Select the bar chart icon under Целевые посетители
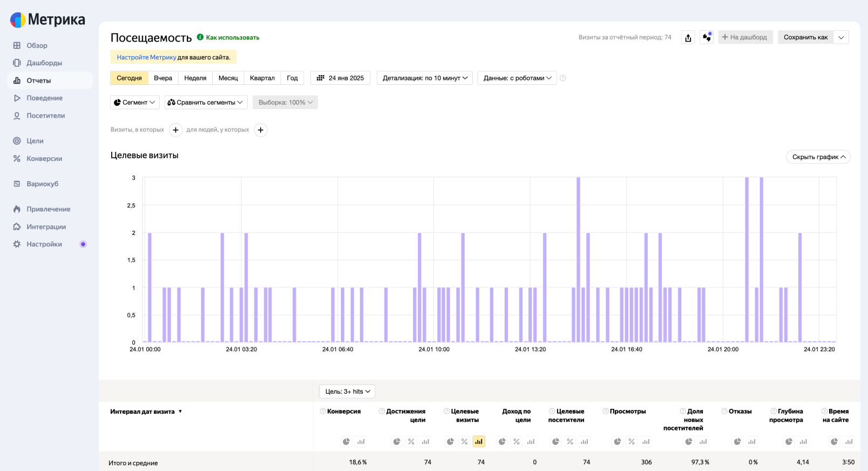This screenshot has width=868, height=471. pyautogui.click(x=584, y=442)
